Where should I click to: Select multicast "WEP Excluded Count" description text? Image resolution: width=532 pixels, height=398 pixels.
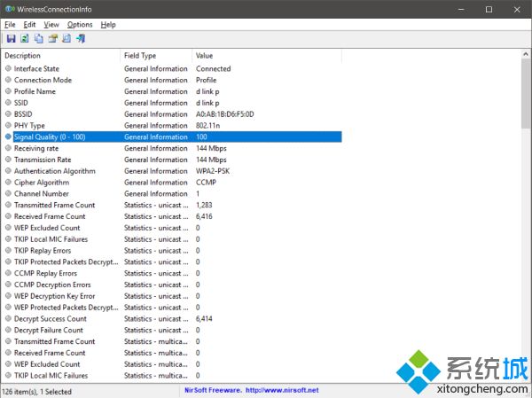pyautogui.click(x=47, y=364)
